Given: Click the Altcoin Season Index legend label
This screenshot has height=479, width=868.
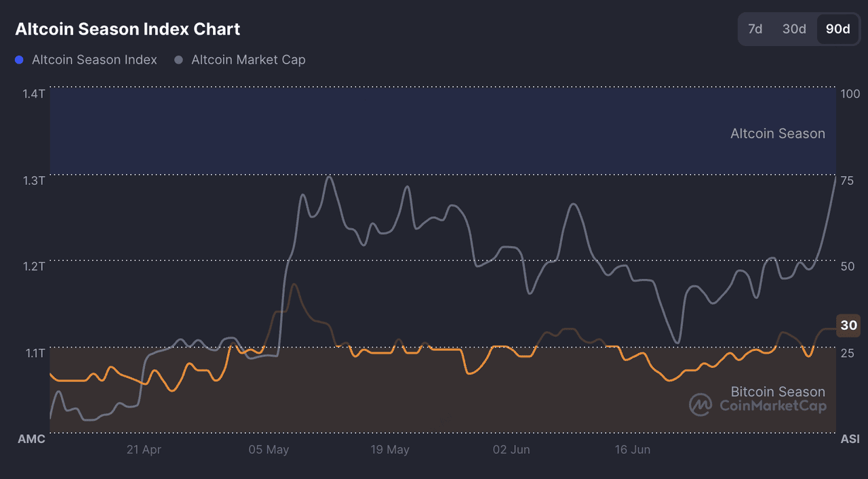Looking at the screenshot, I should (x=94, y=60).
